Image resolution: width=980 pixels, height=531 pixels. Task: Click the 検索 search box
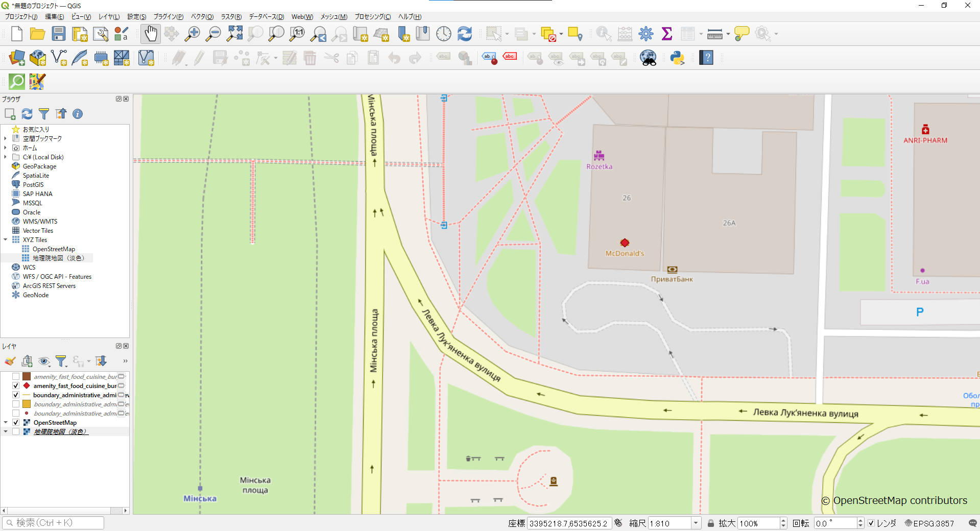click(x=53, y=522)
